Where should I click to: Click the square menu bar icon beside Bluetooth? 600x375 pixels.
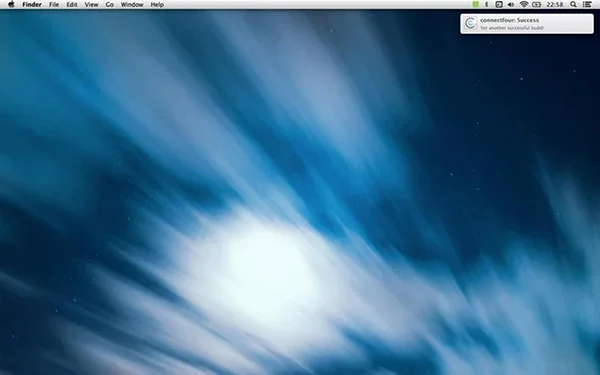(x=499, y=5)
